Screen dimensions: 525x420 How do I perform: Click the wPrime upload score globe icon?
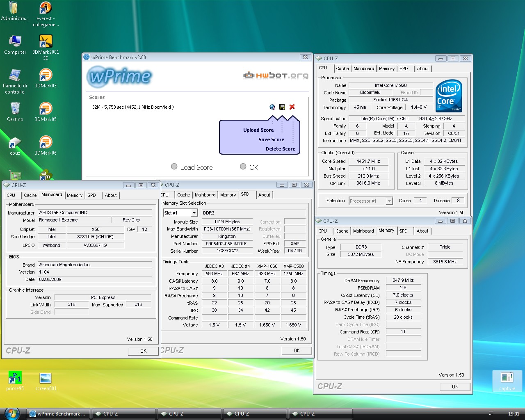272,107
